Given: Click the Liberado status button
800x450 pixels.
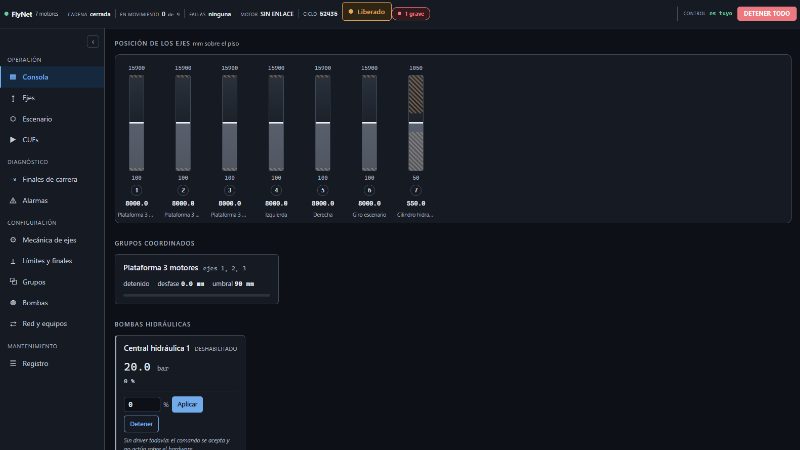Looking at the screenshot, I should pyautogui.click(x=366, y=12).
